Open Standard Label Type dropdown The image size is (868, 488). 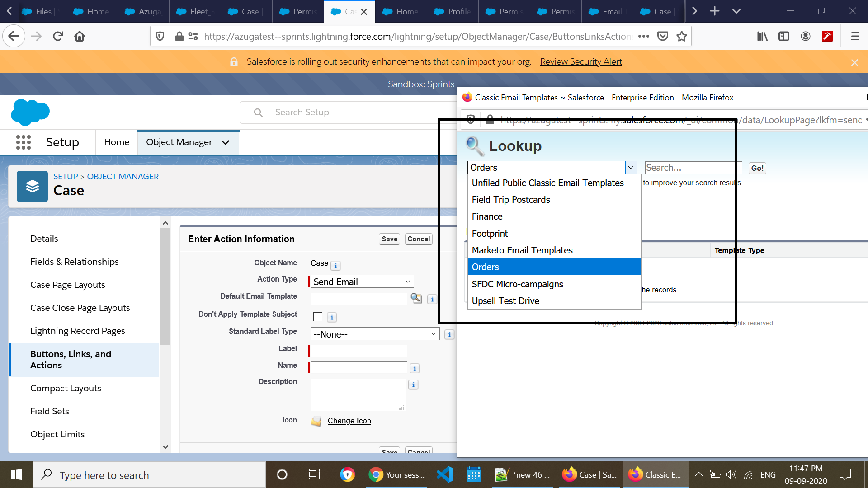pyautogui.click(x=375, y=334)
